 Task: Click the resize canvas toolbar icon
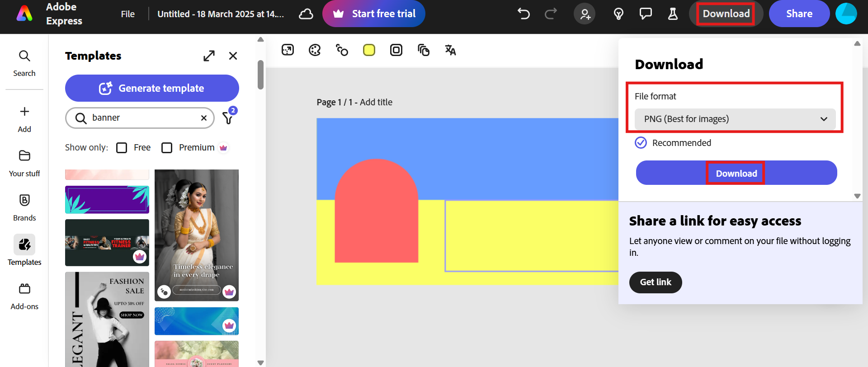pos(288,50)
